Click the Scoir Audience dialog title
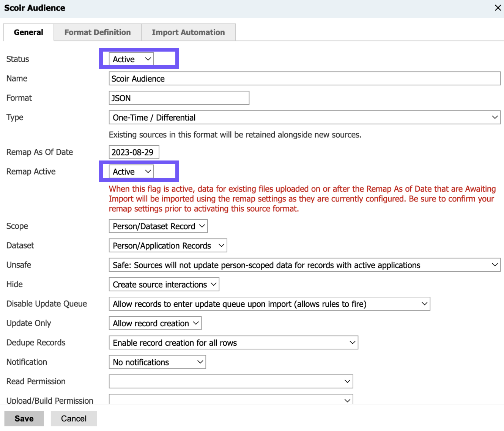This screenshot has width=504, height=431. click(35, 8)
